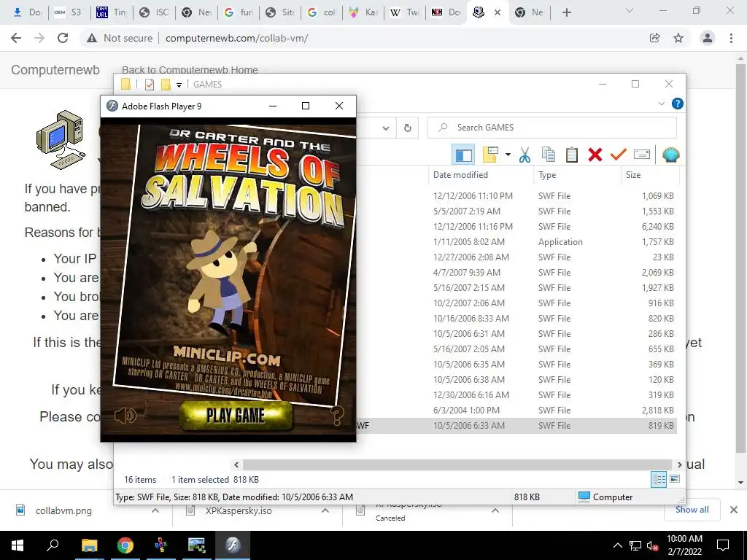Click the Rename icon in Explorer toolbar
Screen dimensions: 747x560
tap(642, 155)
